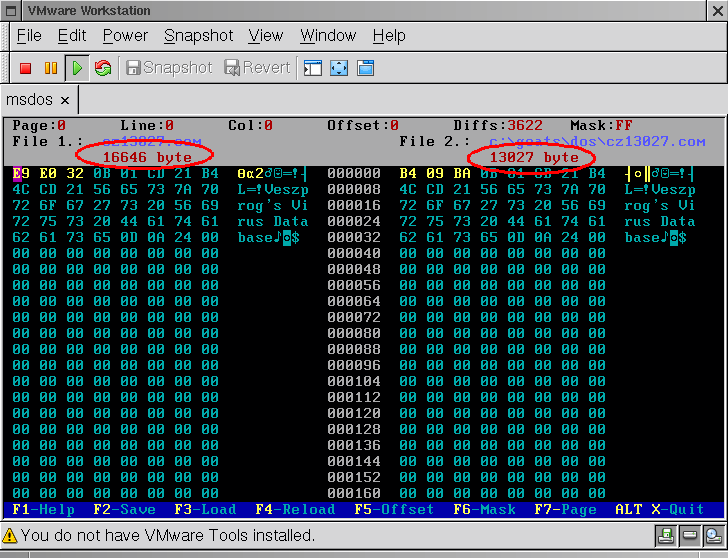Viewport: 728px width, 558px height.
Task: Click the F1-Help label
Action: pyautogui.click(x=43, y=509)
